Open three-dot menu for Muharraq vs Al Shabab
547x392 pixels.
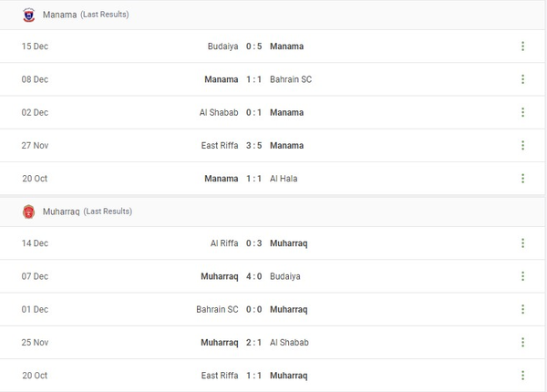(522, 342)
